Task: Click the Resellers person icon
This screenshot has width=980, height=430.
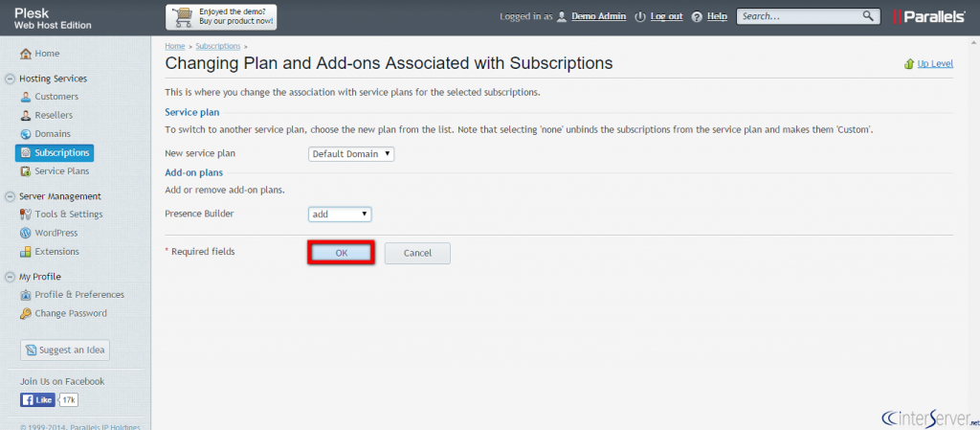Action: pos(26,116)
